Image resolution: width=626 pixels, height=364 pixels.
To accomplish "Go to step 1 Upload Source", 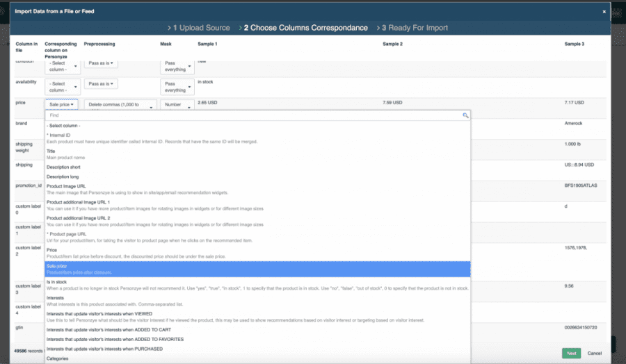I will coord(199,28).
